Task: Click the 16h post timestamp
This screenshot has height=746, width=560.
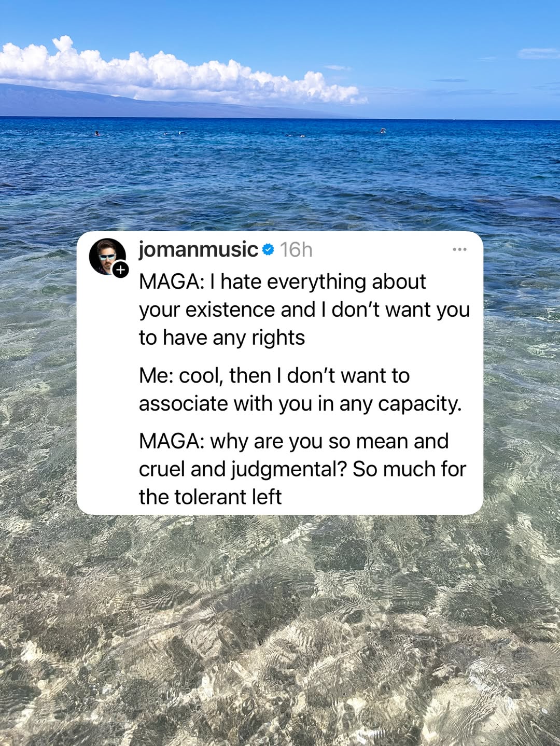Action: (x=296, y=250)
